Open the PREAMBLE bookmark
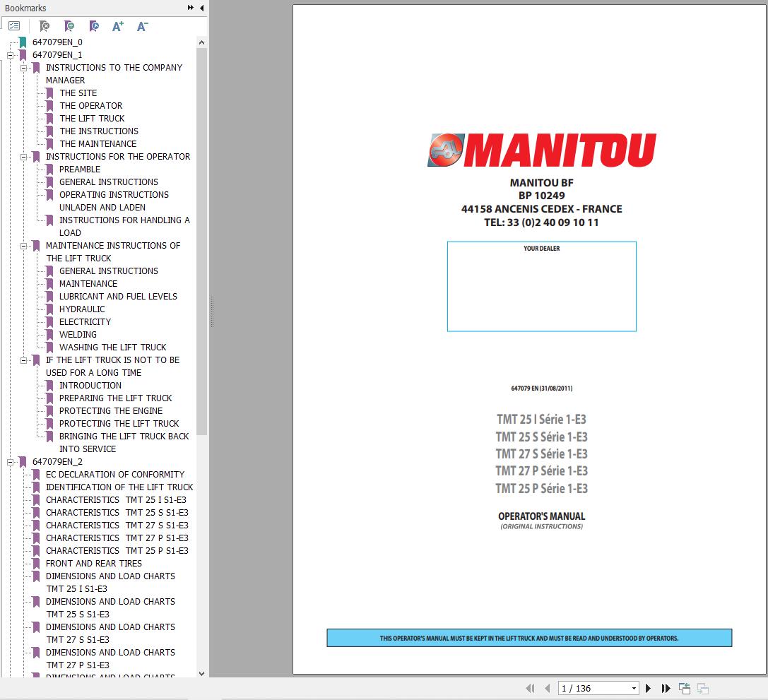This screenshot has width=768, height=700. [80, 170]
